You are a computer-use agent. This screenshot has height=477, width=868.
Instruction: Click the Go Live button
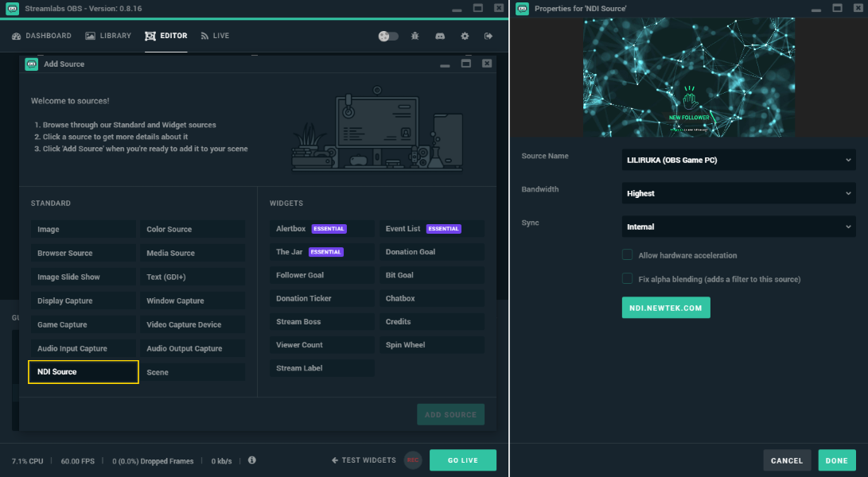[x=463, y=460]
